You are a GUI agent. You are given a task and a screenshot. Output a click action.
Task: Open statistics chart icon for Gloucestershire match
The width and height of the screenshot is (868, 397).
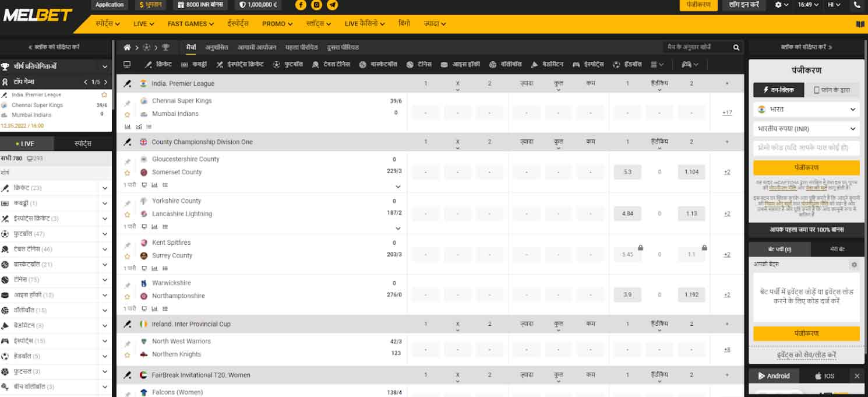coord(154,185)
